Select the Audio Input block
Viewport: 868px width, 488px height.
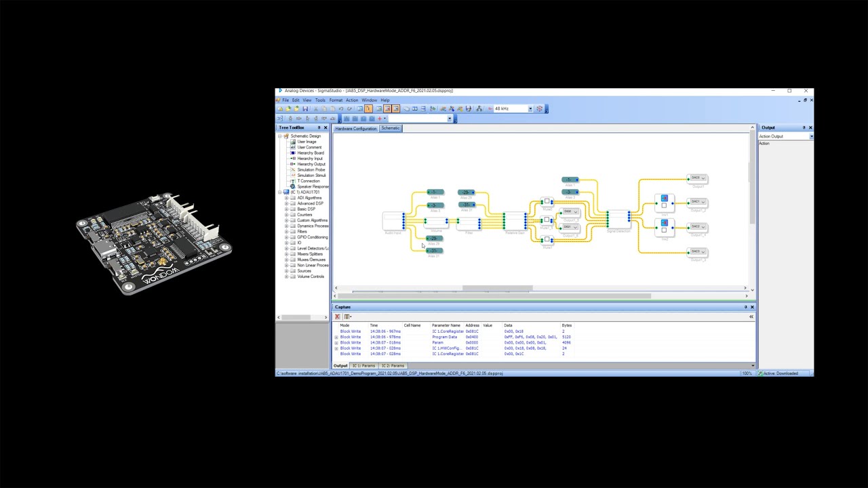pos(393,221)
